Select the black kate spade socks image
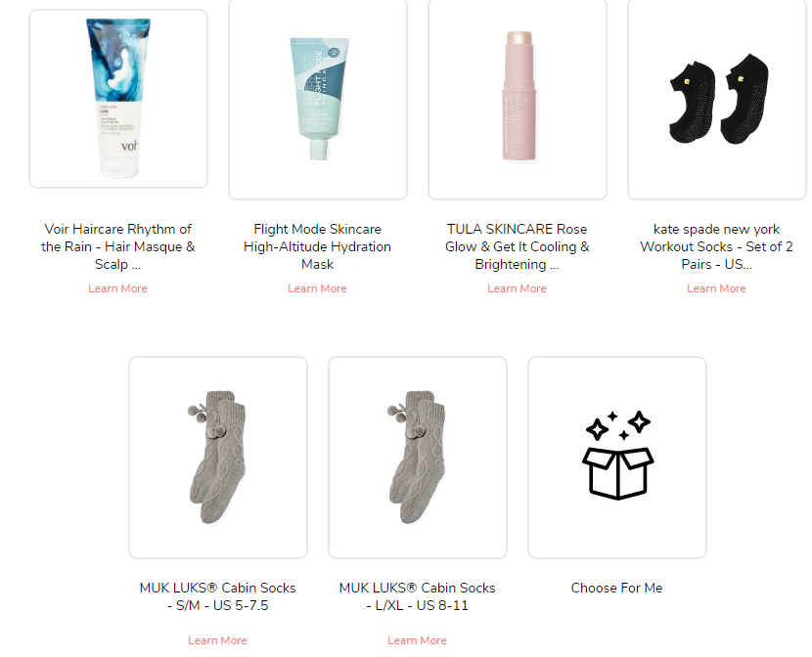The height and width of the screenshot is (657, 812). tap(719, 99)
